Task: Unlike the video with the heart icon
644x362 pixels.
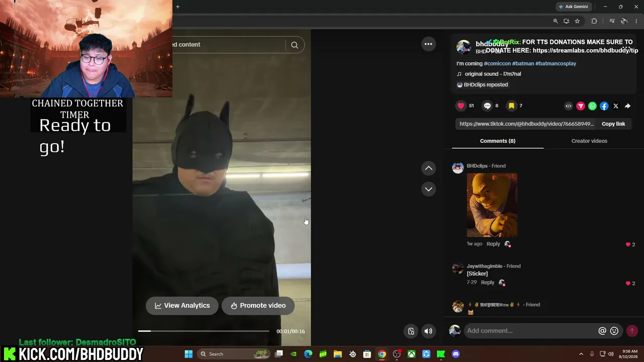Action: pos(461,106)
